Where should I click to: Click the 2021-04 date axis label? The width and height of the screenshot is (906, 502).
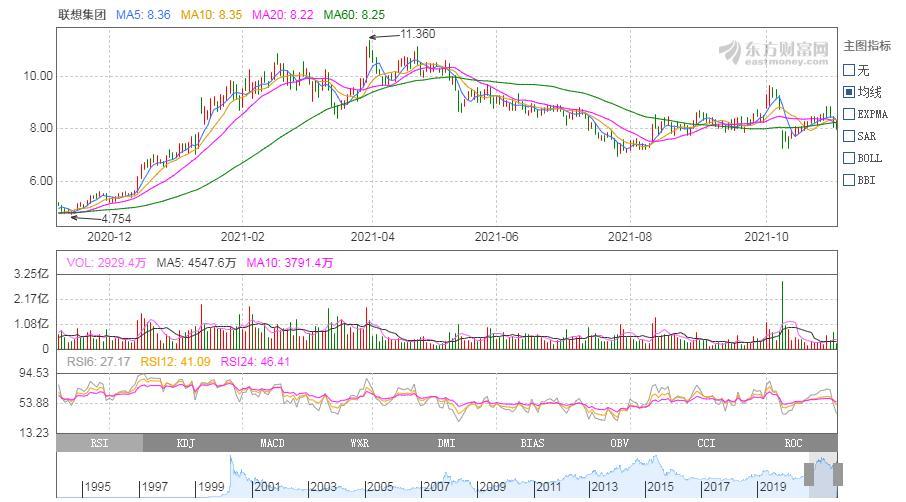(x=373, y=236)
